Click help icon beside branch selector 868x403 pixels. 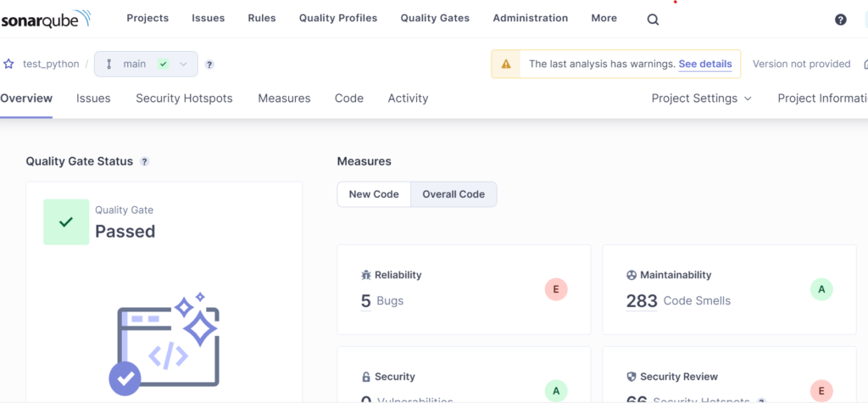pyautogui.click(x=209, y=64)
